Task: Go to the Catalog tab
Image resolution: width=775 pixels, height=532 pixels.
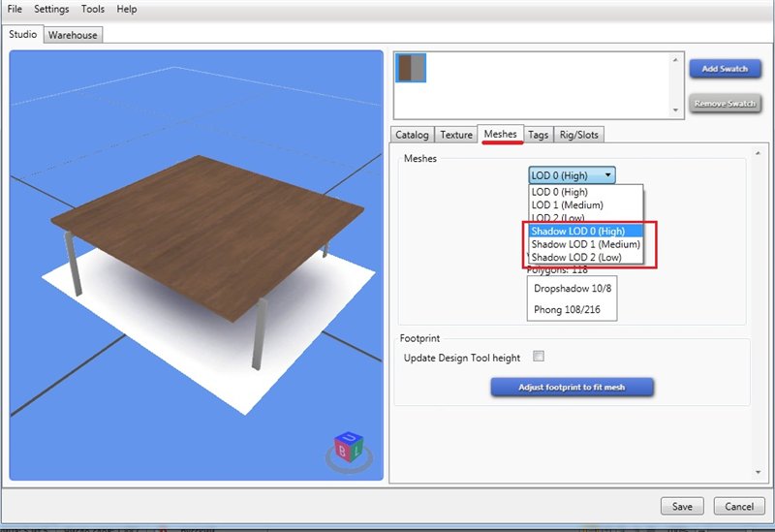Action: point(412,136)
